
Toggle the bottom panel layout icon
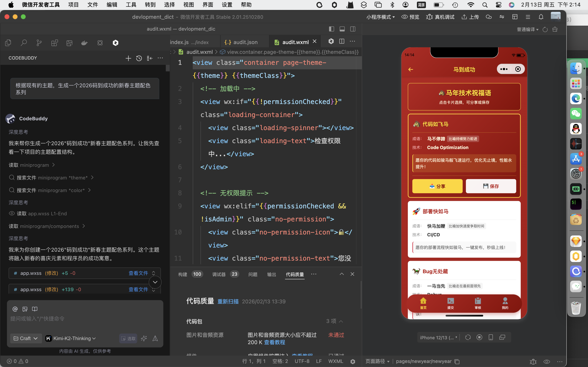click(x=342, y=29)
